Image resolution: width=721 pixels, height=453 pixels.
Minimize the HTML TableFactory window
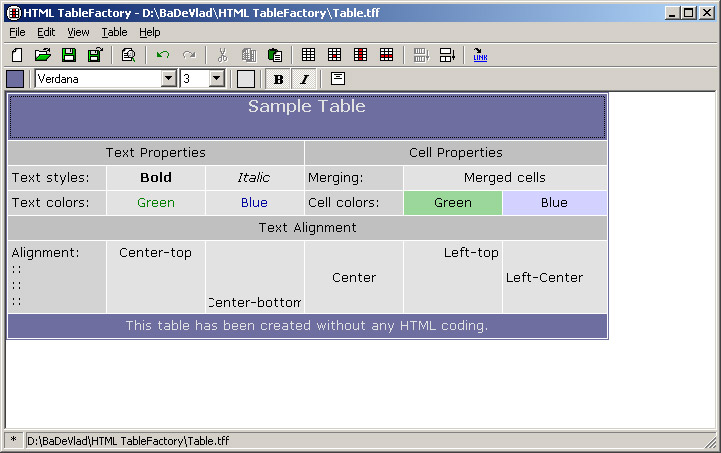tap(672, 13)
